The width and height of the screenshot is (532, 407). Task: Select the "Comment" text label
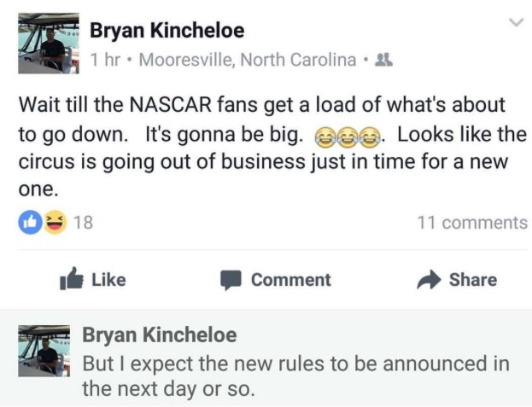point(290,280)
